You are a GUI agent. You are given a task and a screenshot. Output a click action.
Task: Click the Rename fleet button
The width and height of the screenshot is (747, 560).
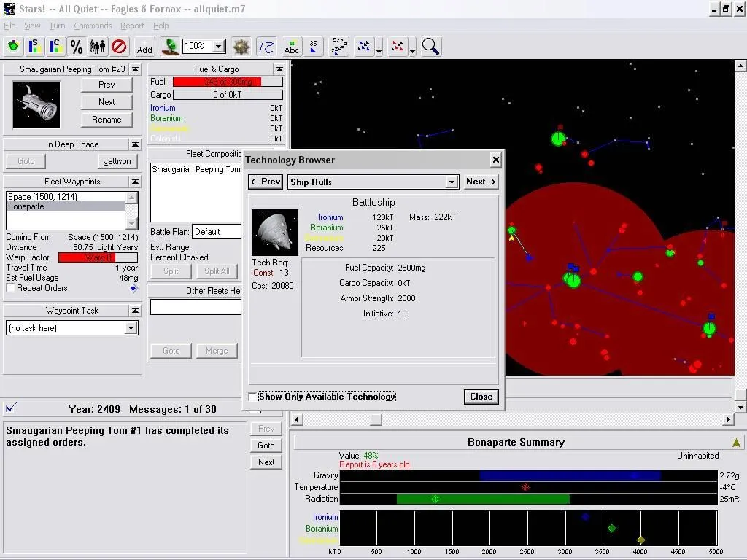pyautogui.click(x=107, y=120)
